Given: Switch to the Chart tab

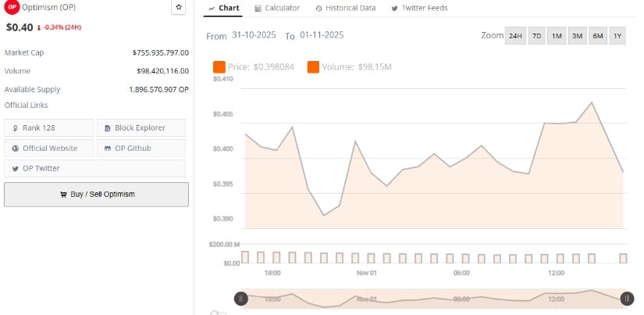Looking at the screenshot, I should 223,8.
